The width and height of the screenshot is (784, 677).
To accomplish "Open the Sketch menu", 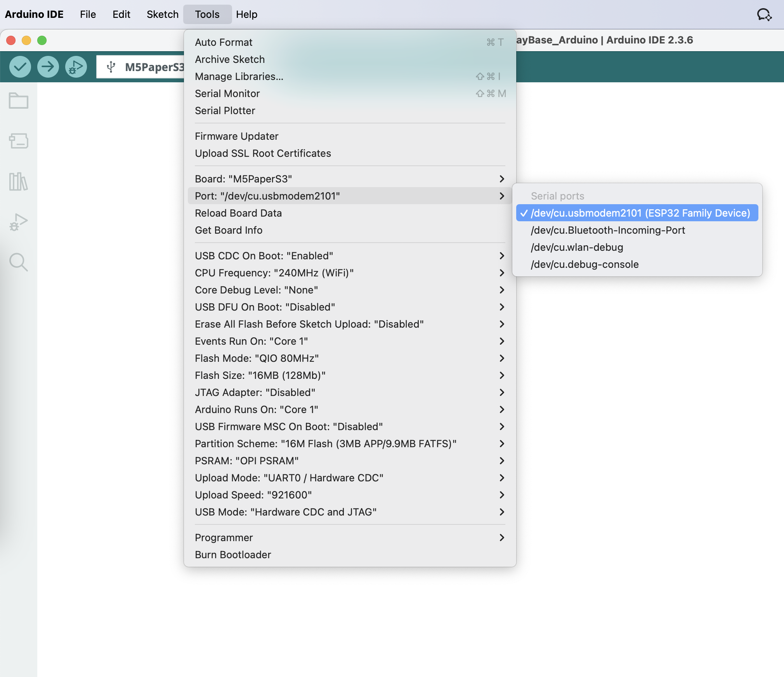I will [162, 14].
